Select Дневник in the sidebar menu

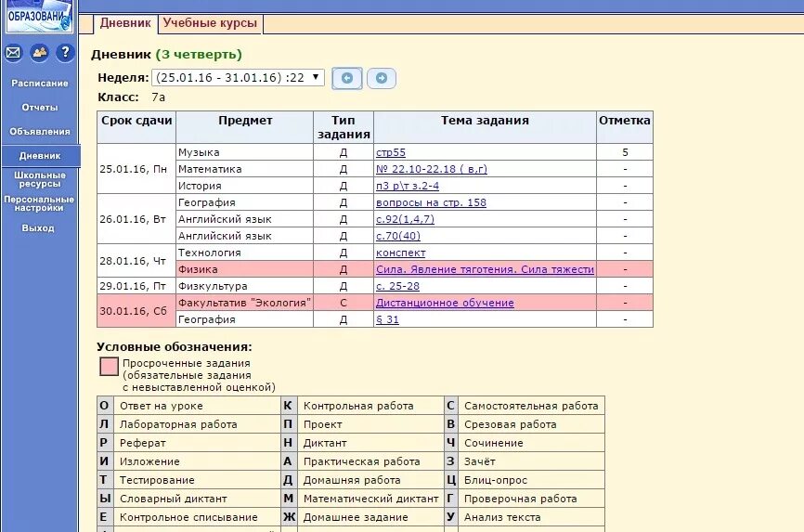point(40,155)
